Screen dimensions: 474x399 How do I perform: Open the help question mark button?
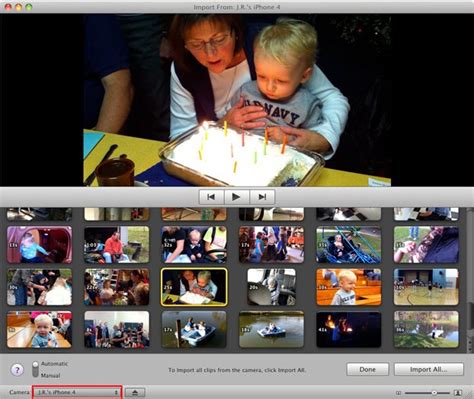pos(17,369)
